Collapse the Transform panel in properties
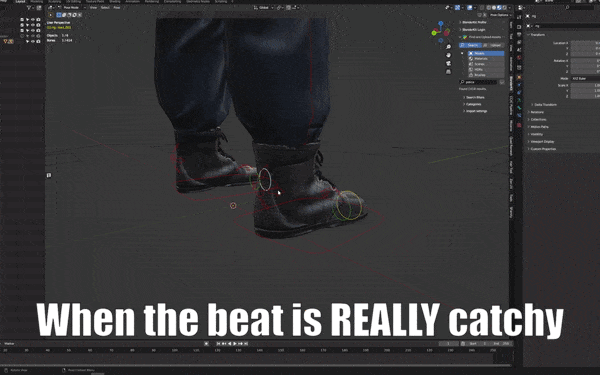The image size is (600, 375). tap(537, 35)
